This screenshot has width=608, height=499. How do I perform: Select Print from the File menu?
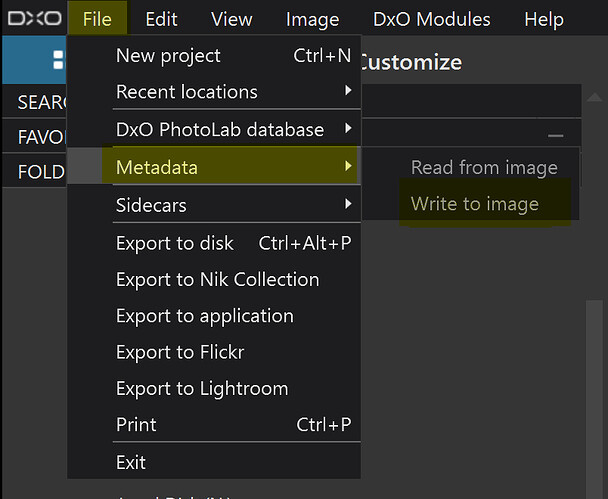tap(136, 424)
